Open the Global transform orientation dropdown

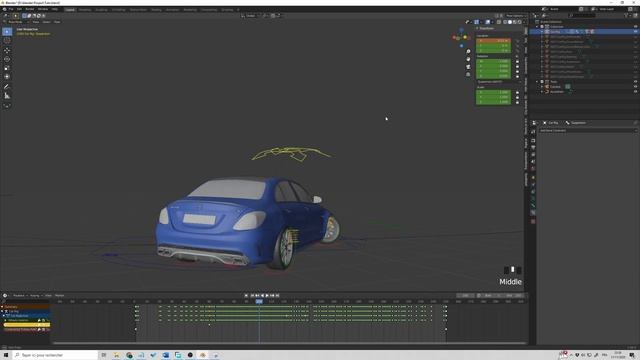[x=250, y=16]
